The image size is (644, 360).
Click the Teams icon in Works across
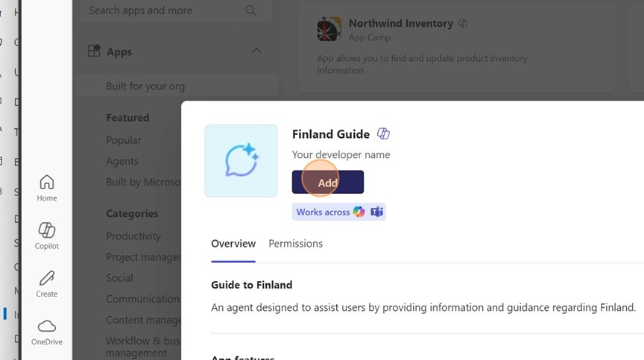(x=377, y=212)
